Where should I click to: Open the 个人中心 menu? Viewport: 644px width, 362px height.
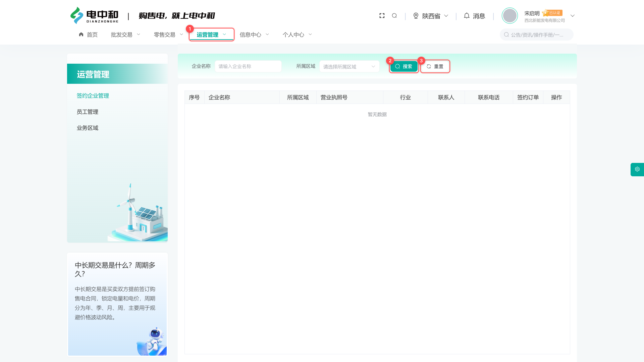coord(293,35)
